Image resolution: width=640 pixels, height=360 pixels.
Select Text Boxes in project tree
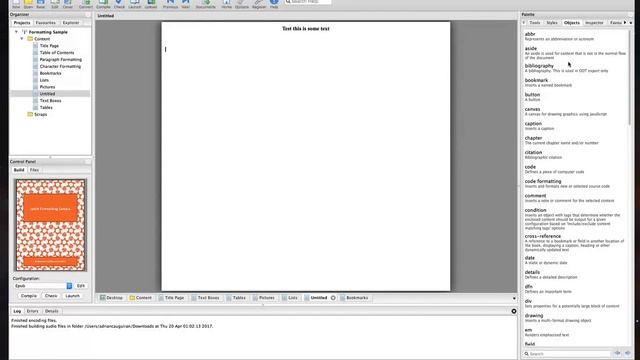(x=50, y=100)
